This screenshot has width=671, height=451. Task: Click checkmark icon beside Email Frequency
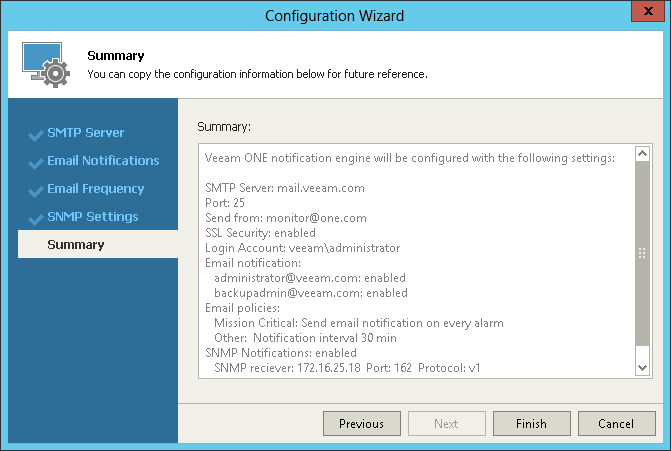(x=37, y=190)
